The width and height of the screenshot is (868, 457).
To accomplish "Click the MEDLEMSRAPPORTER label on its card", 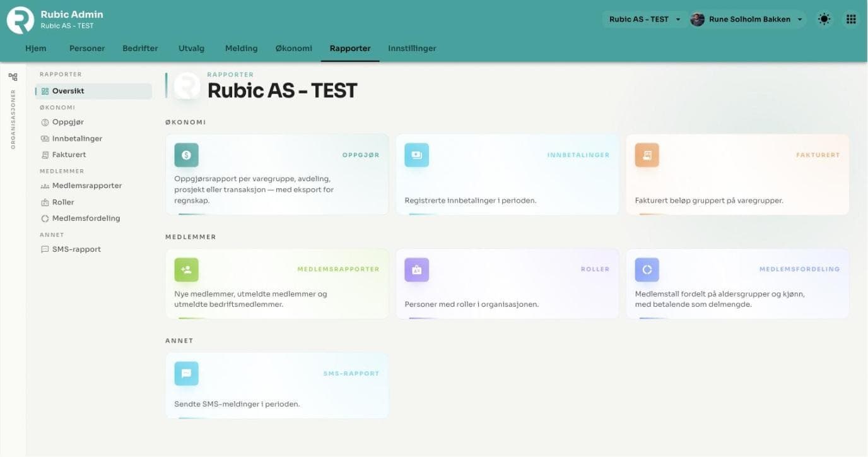I will tap(338, 270).
